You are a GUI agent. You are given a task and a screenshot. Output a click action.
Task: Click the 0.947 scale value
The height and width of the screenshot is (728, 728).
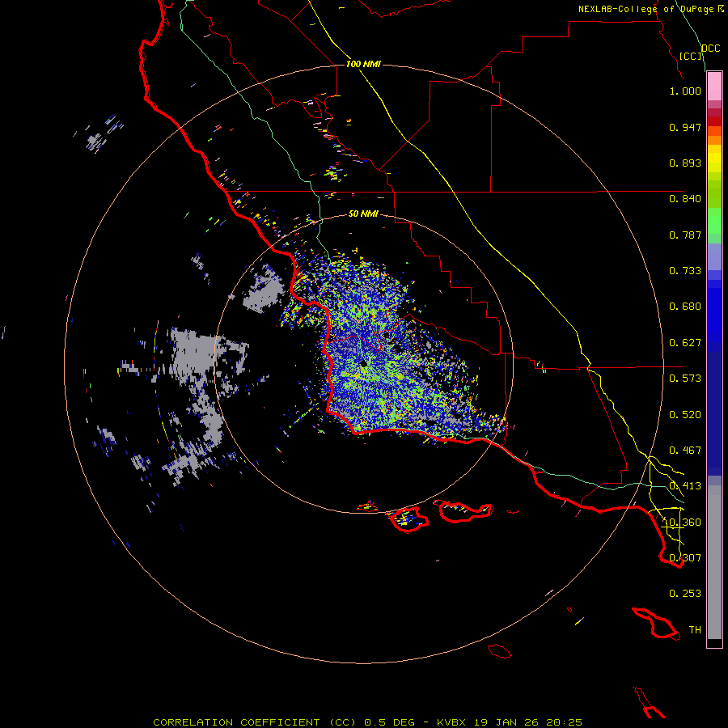(685, 127)
